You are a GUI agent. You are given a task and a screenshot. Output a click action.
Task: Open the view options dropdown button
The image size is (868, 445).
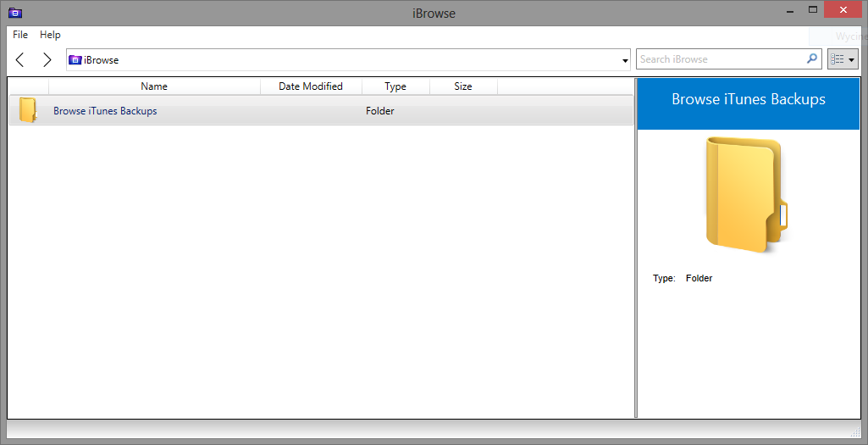coord(843,58)
